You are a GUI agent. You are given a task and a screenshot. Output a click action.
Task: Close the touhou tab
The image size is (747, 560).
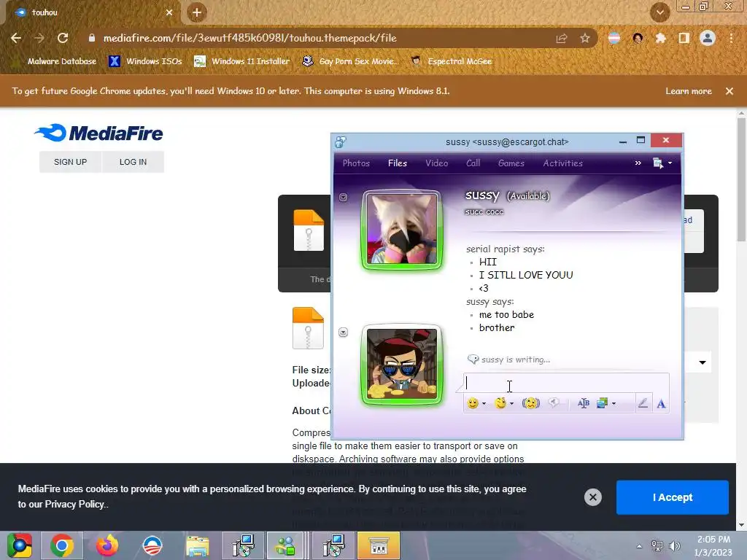(x=169, y=12)
